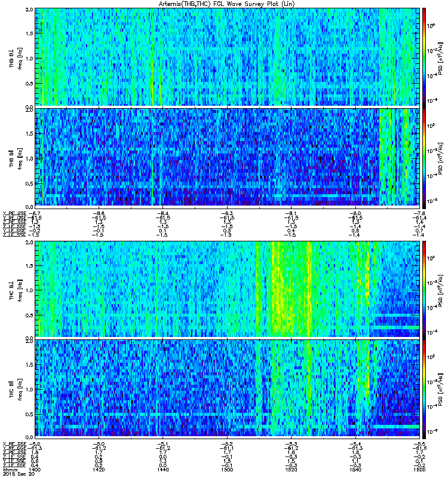Click the '-5.1' X_RE_GSE value under THC panels
The image size is (448, 478).
coord(162,444)
